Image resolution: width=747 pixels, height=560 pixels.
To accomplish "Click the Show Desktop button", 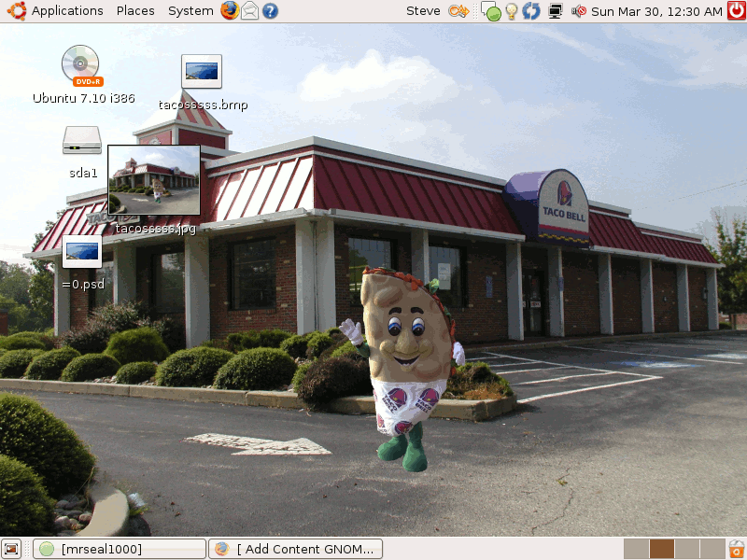I will pyautogui.click(x=11, y=549).
